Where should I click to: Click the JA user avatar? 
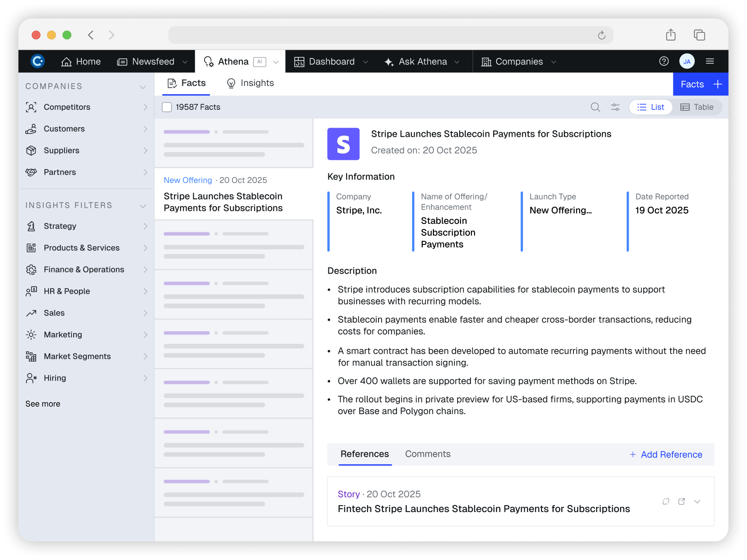pos(687,61)
